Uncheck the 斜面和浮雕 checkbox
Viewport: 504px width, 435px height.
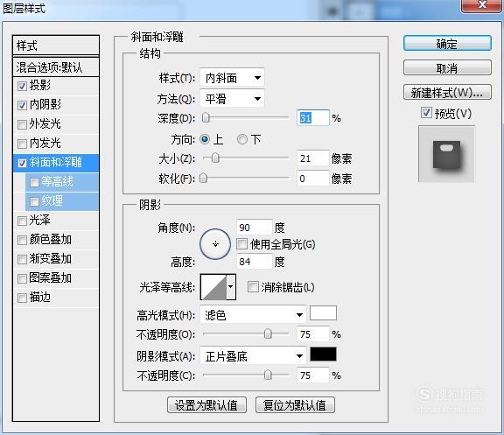(22, 163)
